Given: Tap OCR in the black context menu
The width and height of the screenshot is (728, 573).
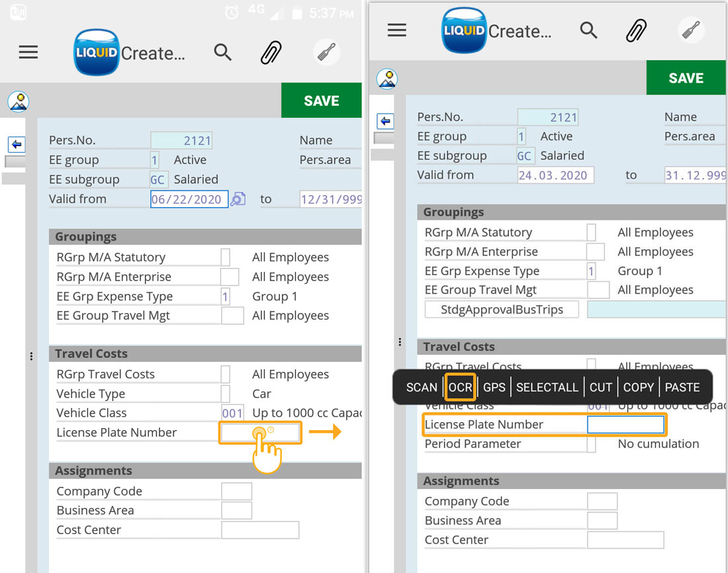Looking at the screenshot, I should pos(460,388).
